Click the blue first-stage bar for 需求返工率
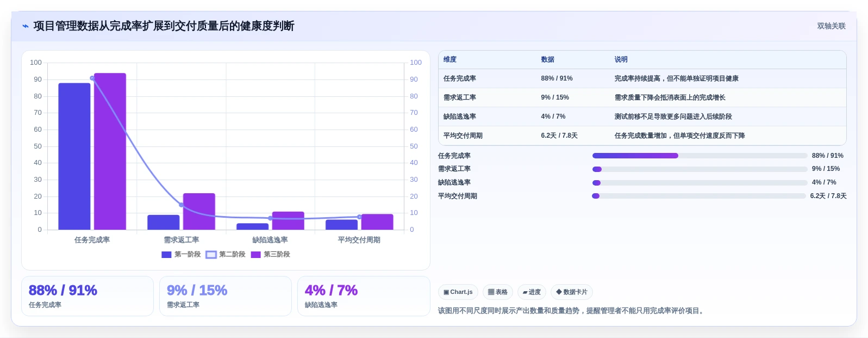868x338 pixels. [x=164, y=222]
